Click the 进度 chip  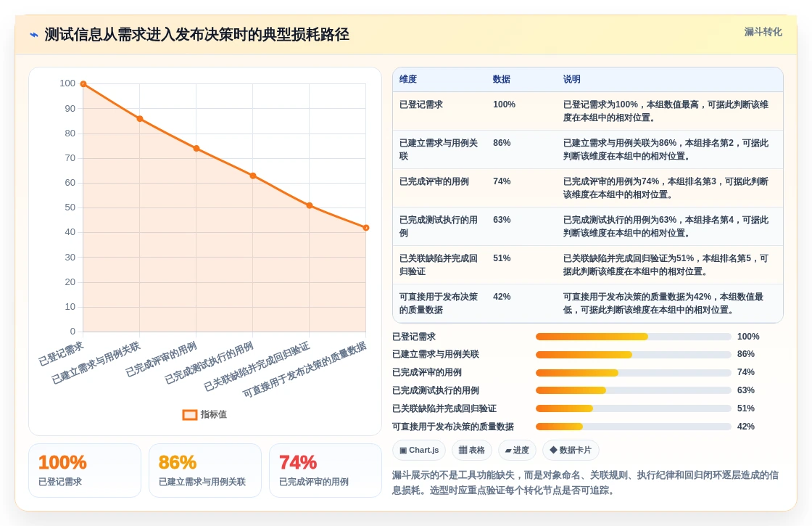[x=517, y=450]
